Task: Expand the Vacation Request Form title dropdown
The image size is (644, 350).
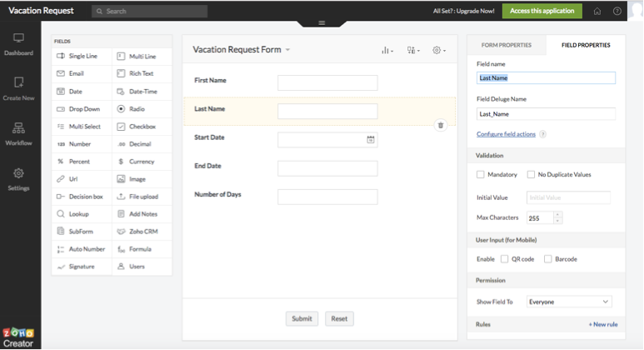Action: click(x=287, y=50)
